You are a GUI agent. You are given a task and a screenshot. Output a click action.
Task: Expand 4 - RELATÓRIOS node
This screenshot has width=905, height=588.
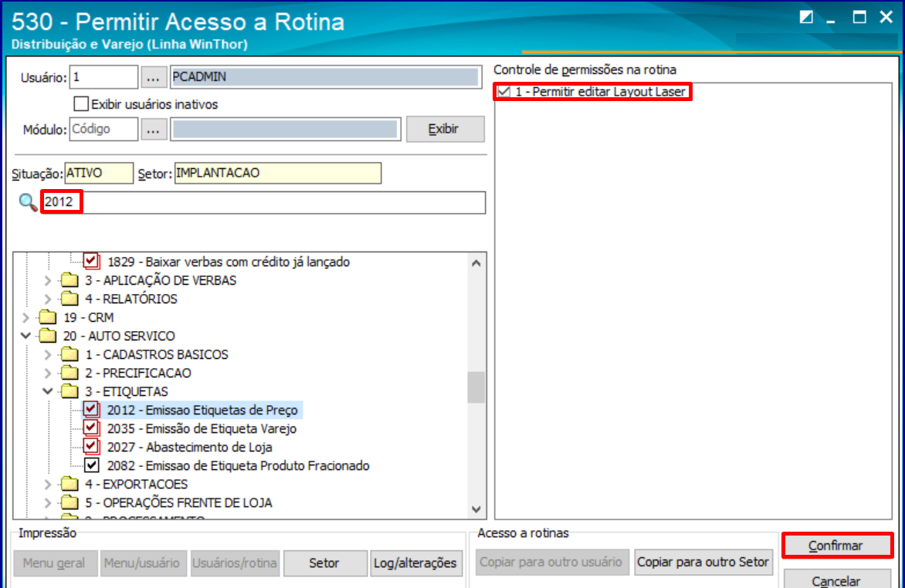(x=48, y=299)
